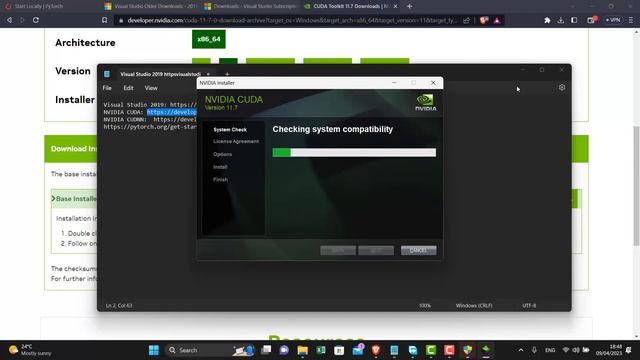
Task: Click 100% zoom in Notepad status bar
Action: click(425, 305)
